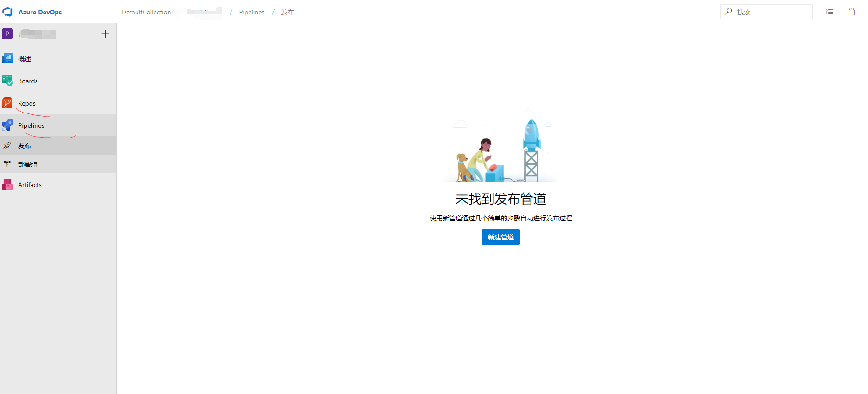Click the plus icon beside the project name
868x394 pixels.
(x=105, y=34)
